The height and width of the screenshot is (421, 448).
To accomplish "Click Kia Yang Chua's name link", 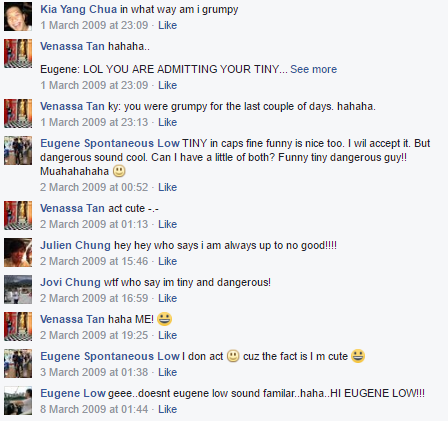I will point(79,9).
